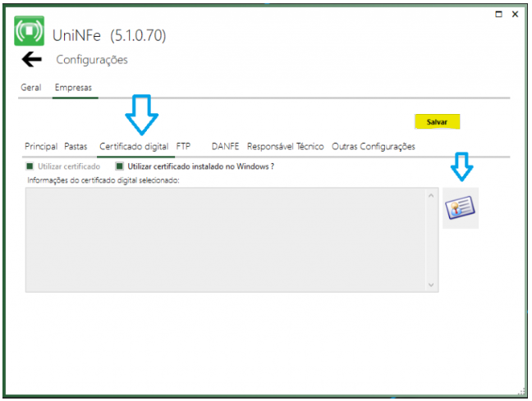
Task: Click the Configurações heading text
Action: pos(92,60)
